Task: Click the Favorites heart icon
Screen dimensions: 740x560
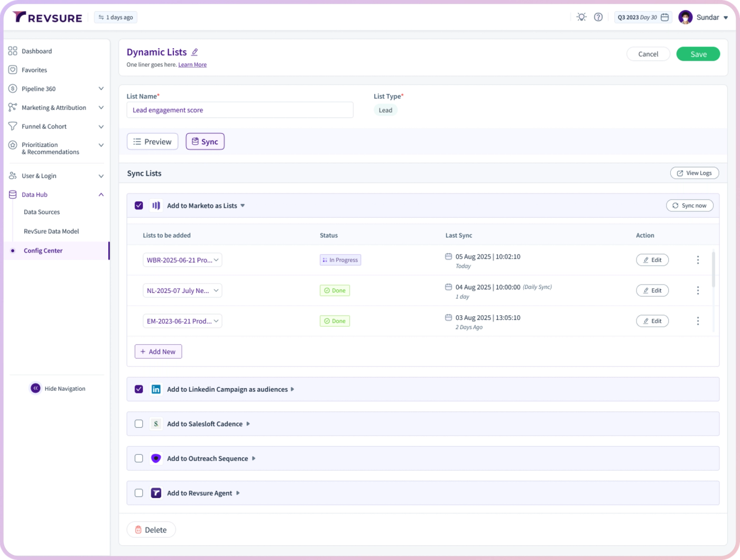Action: 13,70
